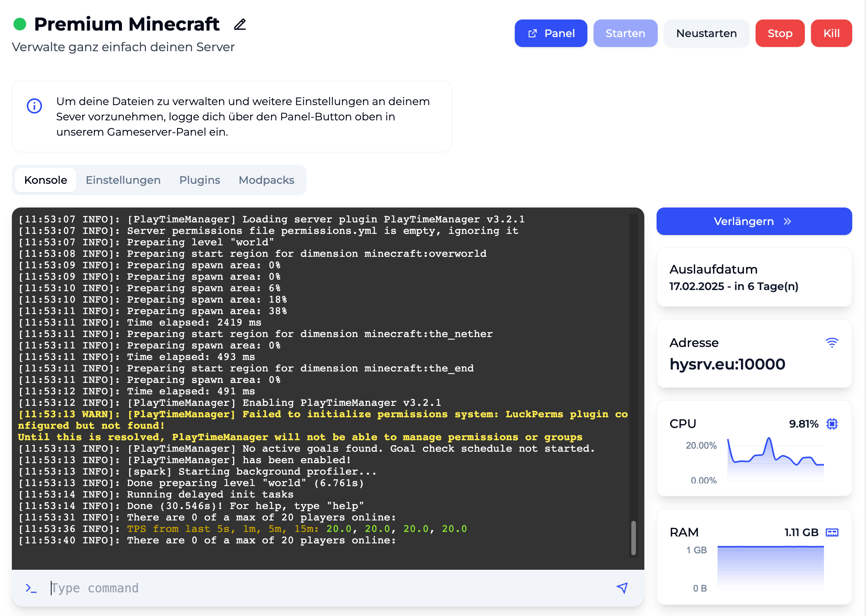Open the Einstellungen tab
This screenshot has height=616, width=866.
[123, 180]
